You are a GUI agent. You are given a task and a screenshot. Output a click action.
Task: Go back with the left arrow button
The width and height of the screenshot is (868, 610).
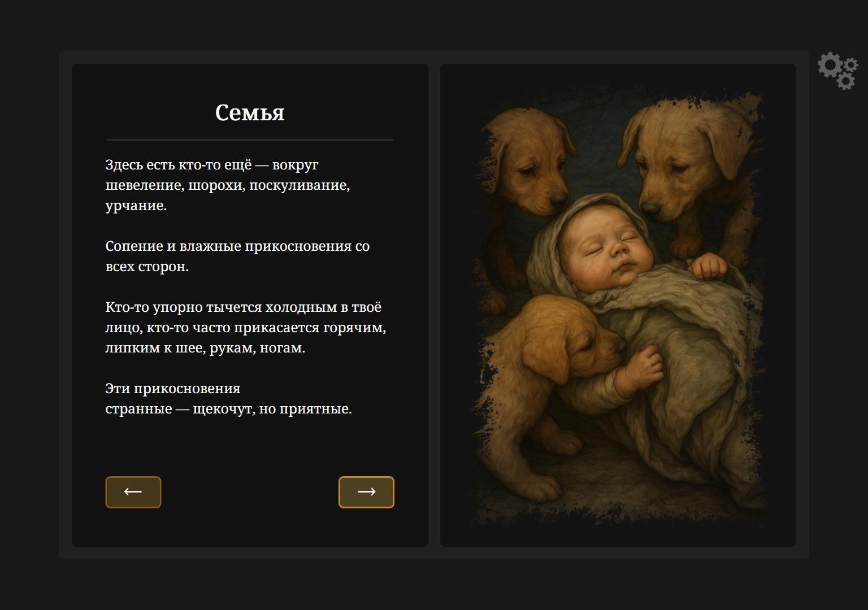(133, 492)
